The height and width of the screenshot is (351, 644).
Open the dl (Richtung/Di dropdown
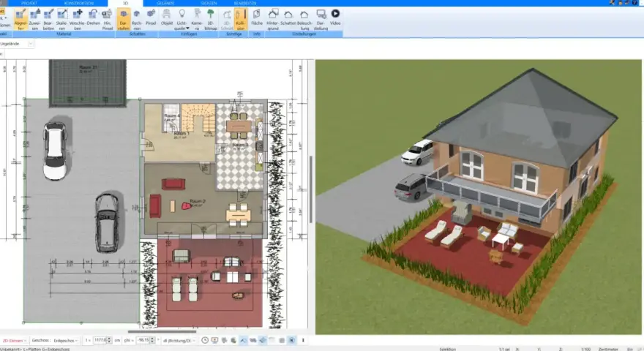(x=179, y=341)
